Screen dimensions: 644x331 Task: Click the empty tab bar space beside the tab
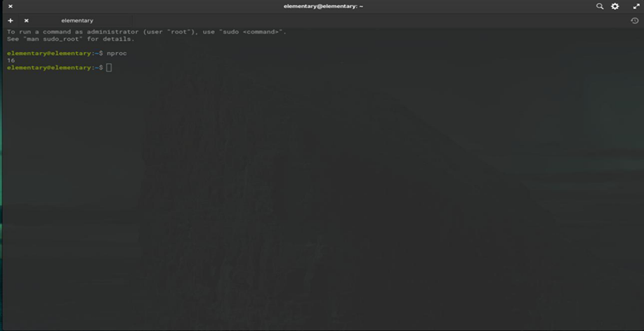[x=351, y=20]
